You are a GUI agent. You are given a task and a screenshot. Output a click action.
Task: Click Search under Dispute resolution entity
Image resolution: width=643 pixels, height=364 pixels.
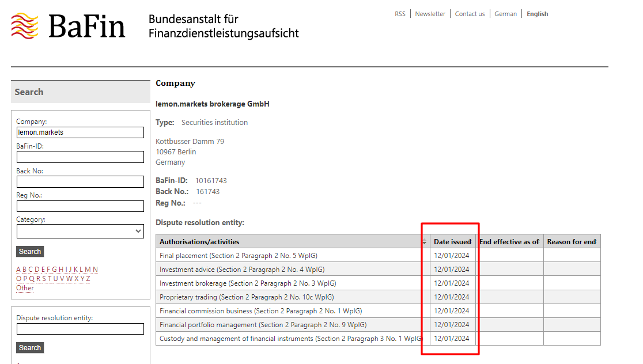[x=29, y=347]
